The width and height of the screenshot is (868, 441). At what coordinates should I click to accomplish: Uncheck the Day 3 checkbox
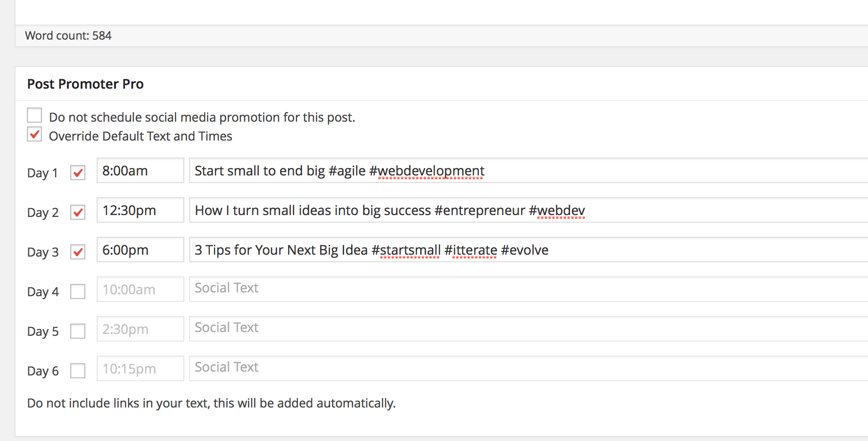pos(78,252)
